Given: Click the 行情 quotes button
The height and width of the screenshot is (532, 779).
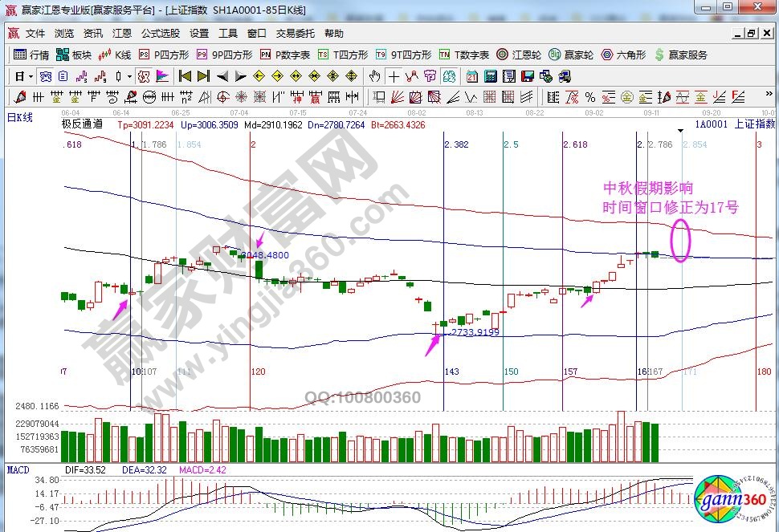Looking at the screenshot, I should click(x=32, y=55).
